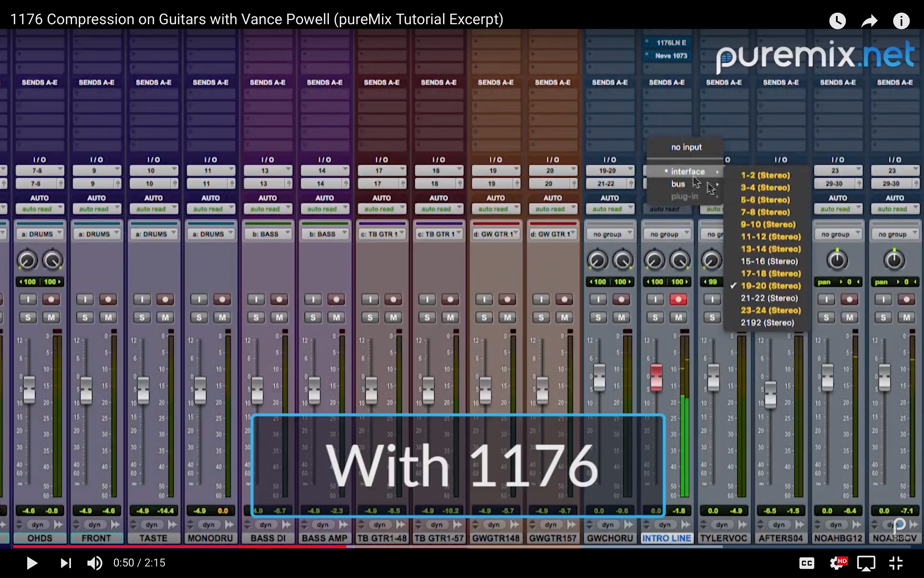This screenshot has width=924, height=578.
Task: Click OHDS track fader handle
Action: [29, 389]
